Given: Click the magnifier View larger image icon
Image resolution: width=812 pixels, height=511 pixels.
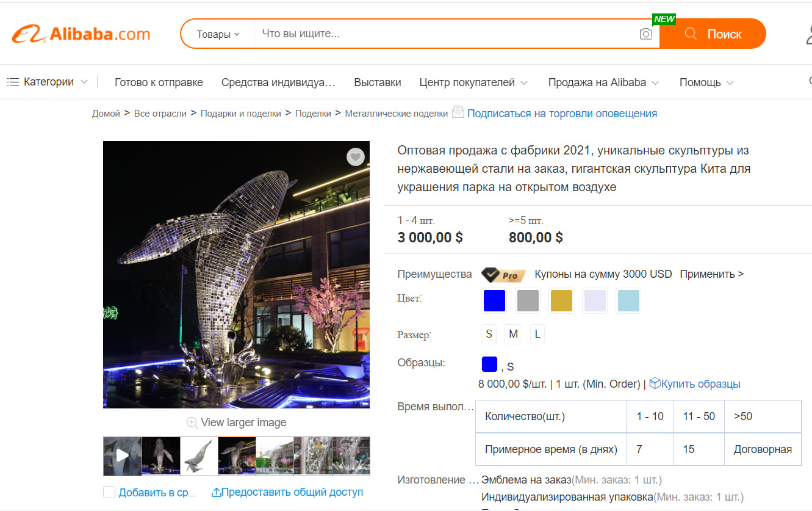Looking at the screenshot, I should click(x=192, y=422).
